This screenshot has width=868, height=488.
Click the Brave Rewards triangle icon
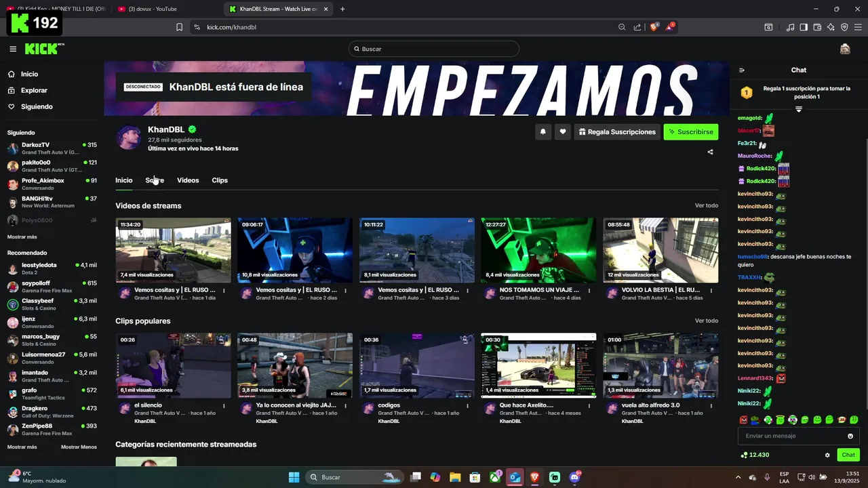pos(670,27)
